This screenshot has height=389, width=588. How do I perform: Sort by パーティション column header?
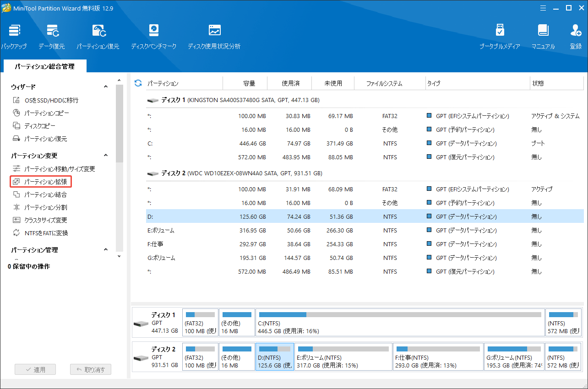pos(184,83)
